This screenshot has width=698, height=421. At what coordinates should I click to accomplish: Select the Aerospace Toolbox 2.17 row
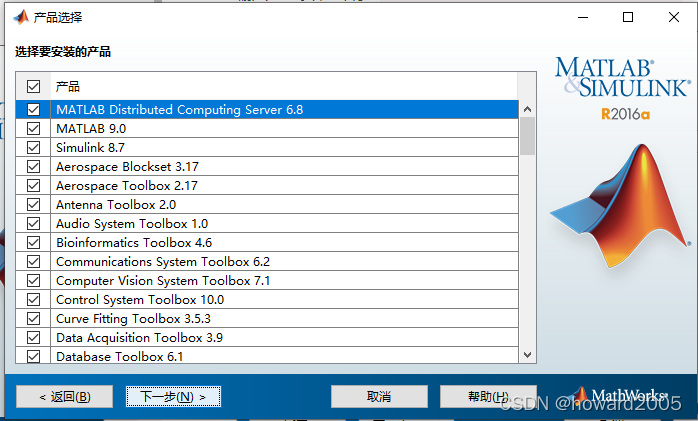pos(284,186)
